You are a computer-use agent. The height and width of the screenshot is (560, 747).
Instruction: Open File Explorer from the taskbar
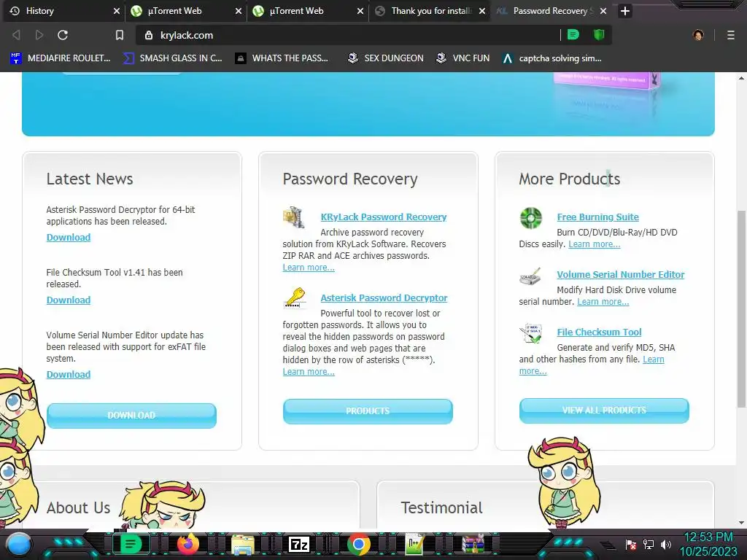coord(243,544)
